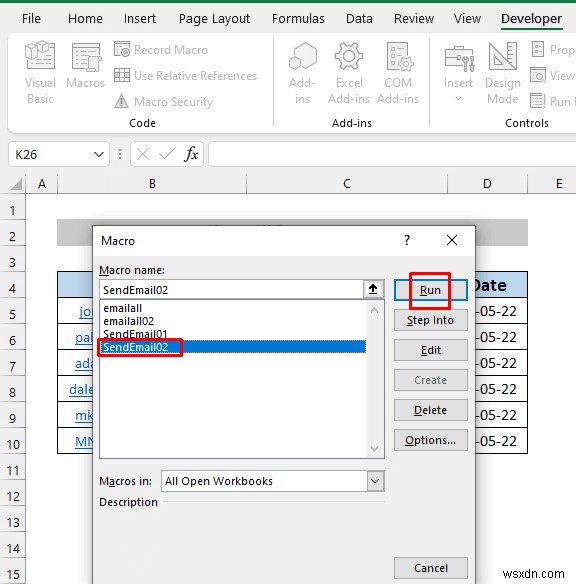Open Macro Security settings
The height and width of the screenshot is (584, 576).
point(163,101)
